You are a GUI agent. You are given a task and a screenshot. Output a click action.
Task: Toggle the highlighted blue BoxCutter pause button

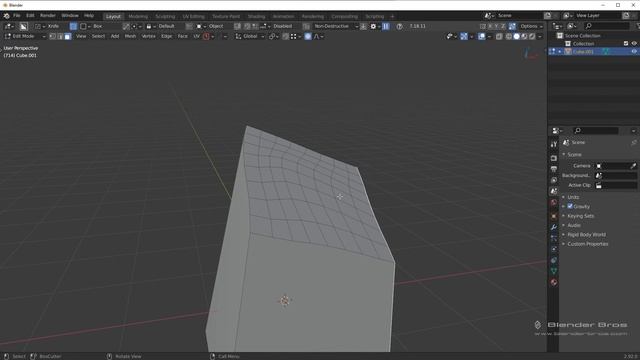click(386, 26)
